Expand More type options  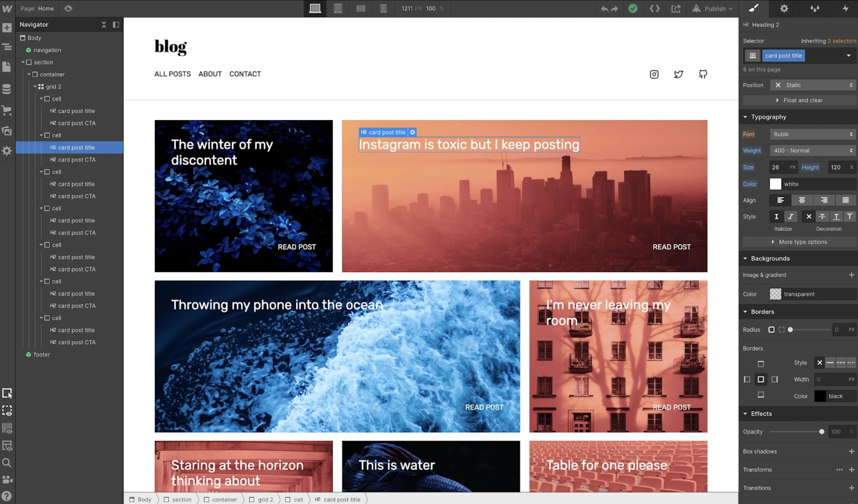pyautogui.click(x=802, y=242)
